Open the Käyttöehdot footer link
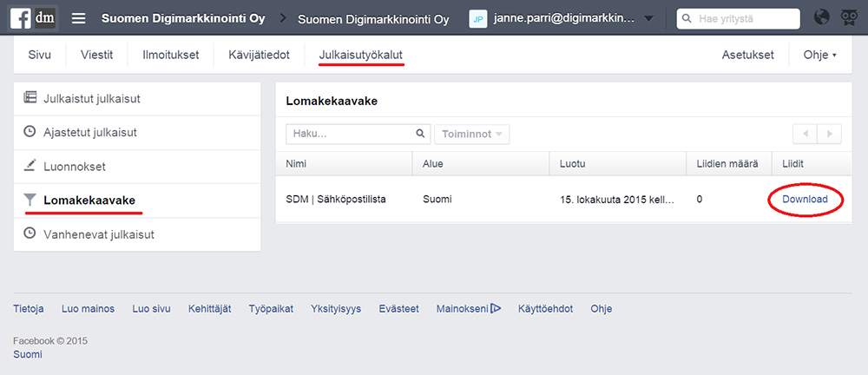Image resolution: width=868 pixels, height=375 pixels. (x=545, y=308)
